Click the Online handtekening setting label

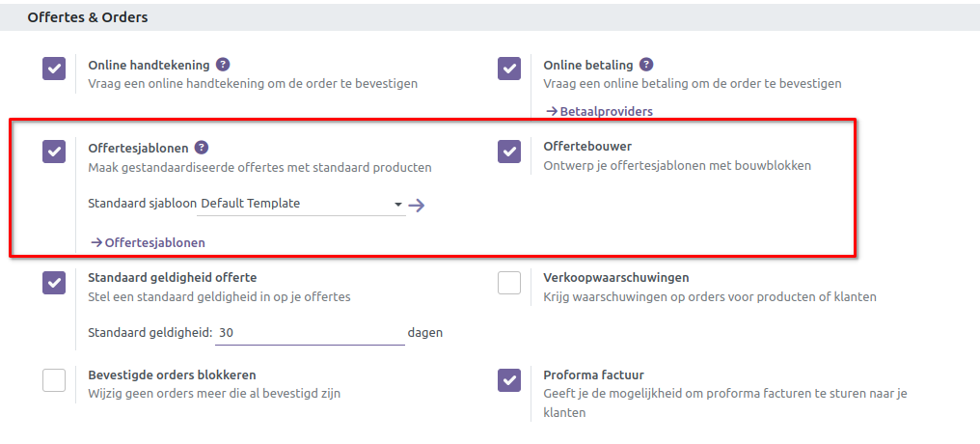[149, 66]
